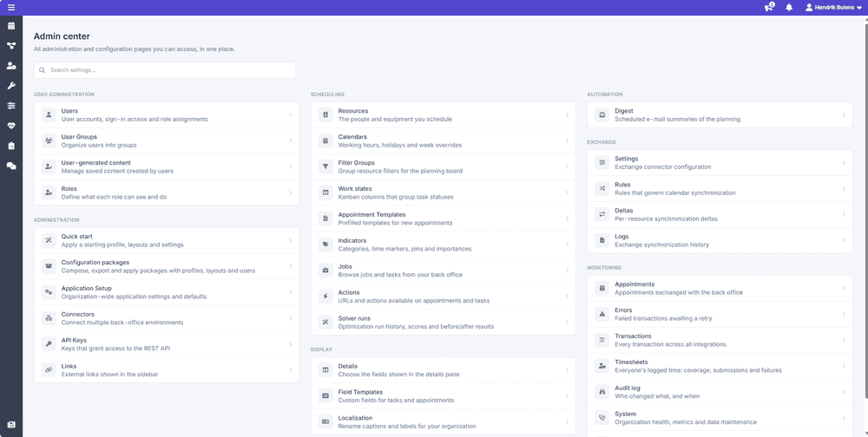The width and height of the screenshot is (868, 437).
Task: Click the System stethoscope icon
Action: [x=602, y=418]
